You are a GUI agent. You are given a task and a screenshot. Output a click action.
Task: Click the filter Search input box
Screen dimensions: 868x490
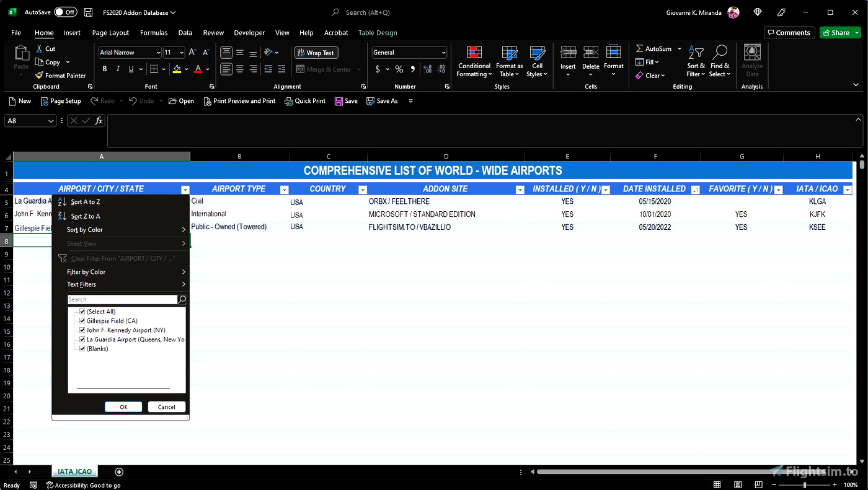[123, 299]
